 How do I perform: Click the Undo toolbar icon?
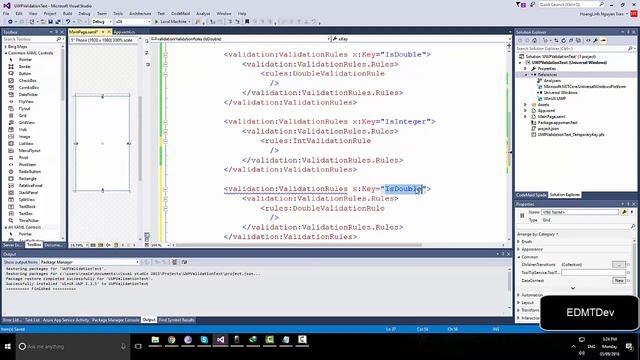point(68,22)
